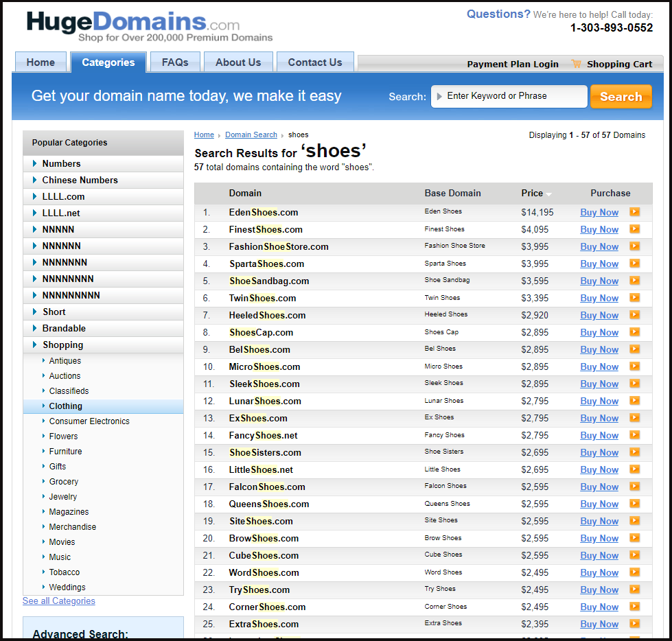672x641 pixels.
Task: Click the orange Search button
Action: click(621, 96)
